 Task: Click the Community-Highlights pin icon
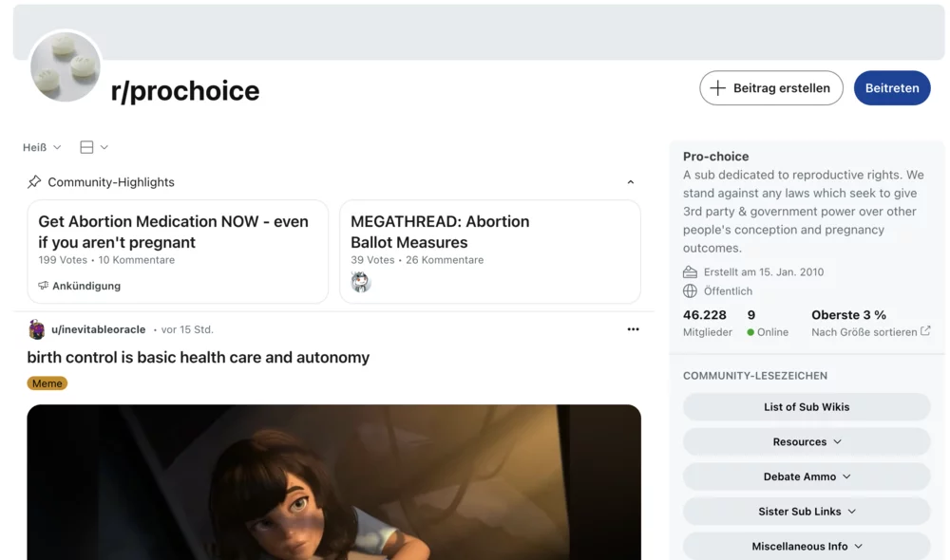[35, 181]
